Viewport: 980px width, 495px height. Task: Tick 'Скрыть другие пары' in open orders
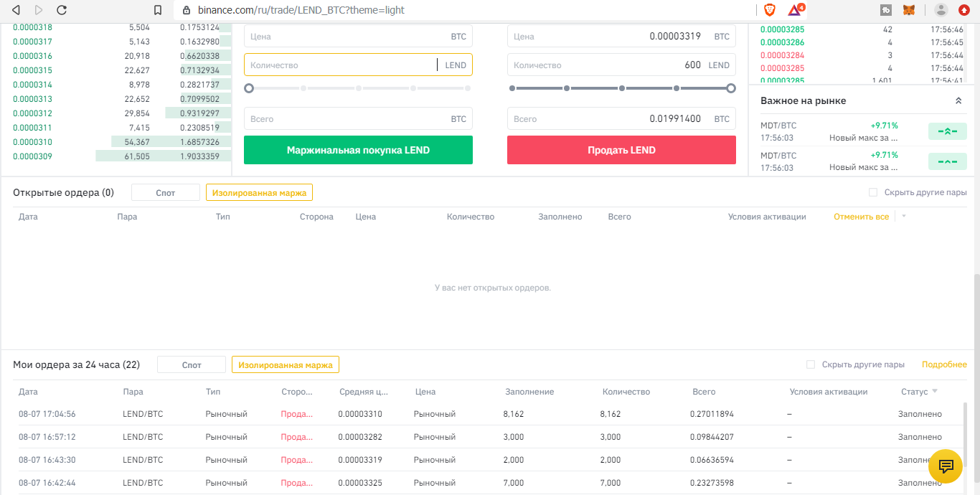pyautogui.click(x=873, y=192)
